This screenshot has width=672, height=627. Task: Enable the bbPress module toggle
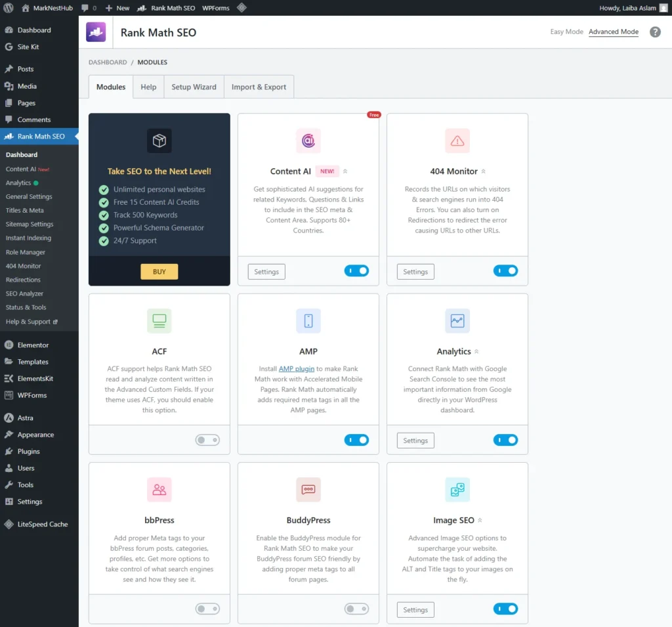pyautogui.click(x=207, y=609)
